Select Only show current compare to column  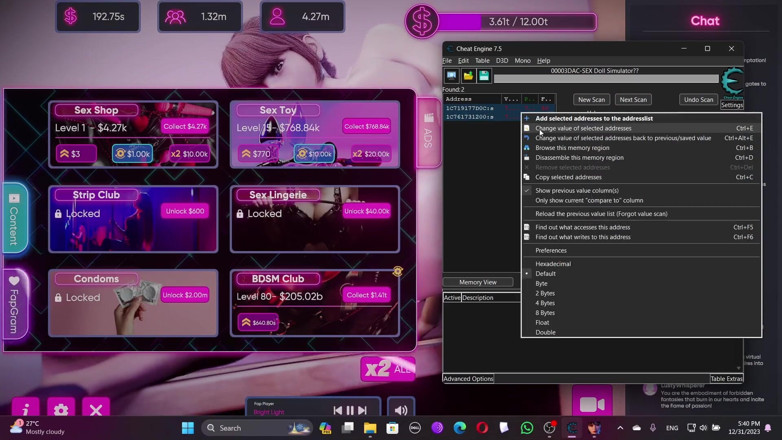[641, 201]
